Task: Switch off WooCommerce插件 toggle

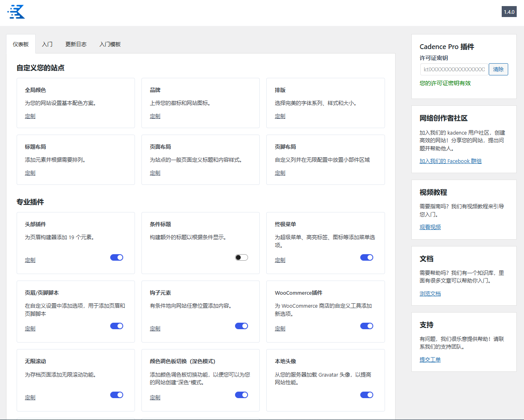Action: click(x=367, y=326)
